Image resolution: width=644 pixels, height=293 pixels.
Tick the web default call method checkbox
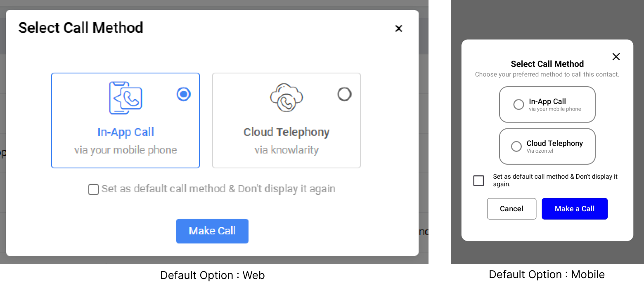click(x=94, y=189)
